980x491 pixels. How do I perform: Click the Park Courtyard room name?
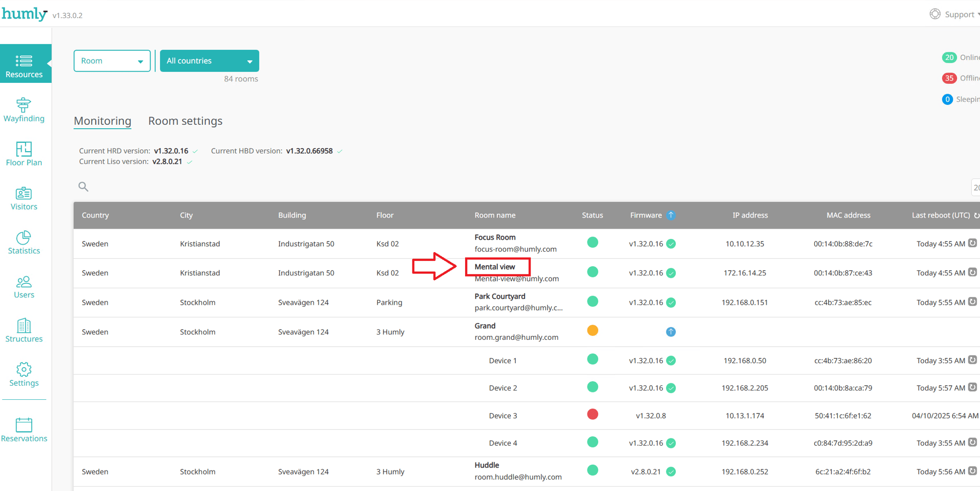pos(500,296)
